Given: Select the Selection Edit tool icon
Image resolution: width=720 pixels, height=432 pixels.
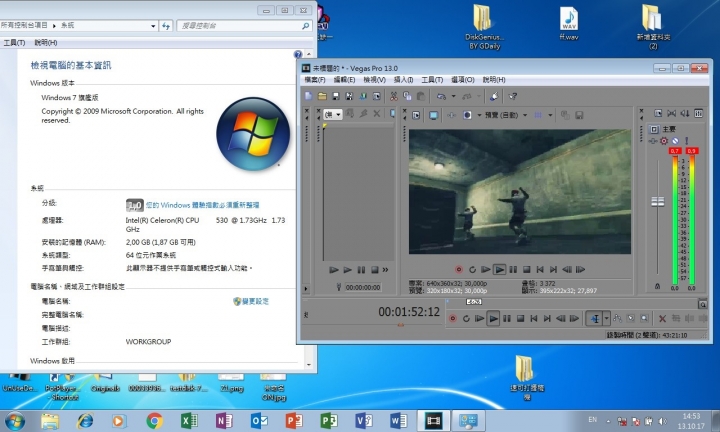Looking at the screenshot, I should [x=631, y=318].
